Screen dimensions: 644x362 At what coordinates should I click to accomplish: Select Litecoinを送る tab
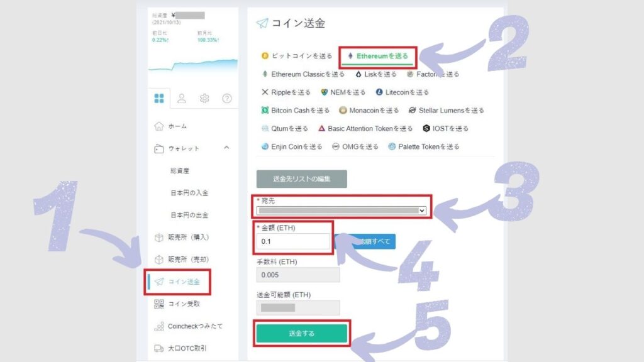click(402, 92)
